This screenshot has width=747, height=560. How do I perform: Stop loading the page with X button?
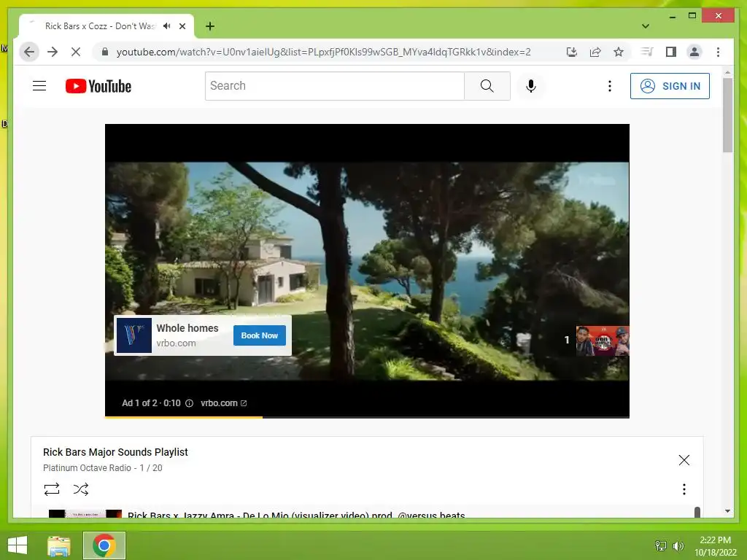click(x=75, y=52)
